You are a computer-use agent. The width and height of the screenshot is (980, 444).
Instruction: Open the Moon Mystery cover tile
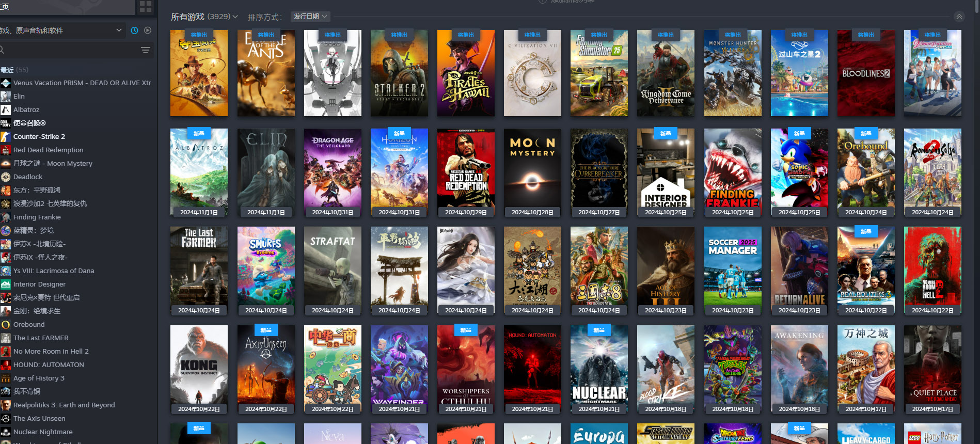pyautogui.click(x=532, y=171)
